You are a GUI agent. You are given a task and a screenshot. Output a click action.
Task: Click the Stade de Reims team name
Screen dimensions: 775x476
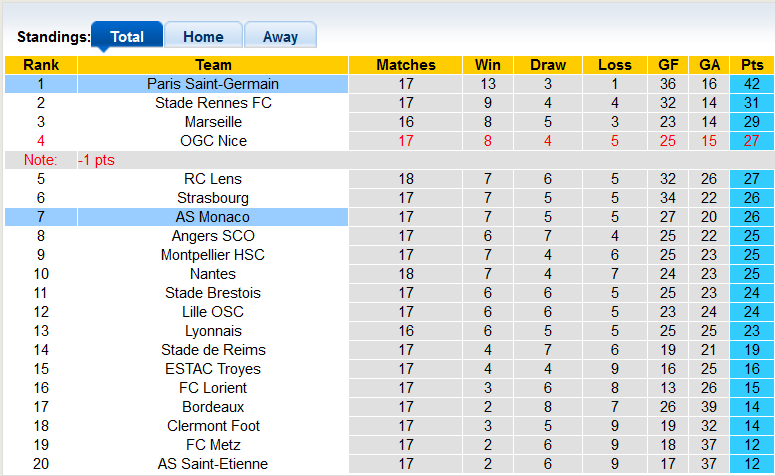(213, 350)
